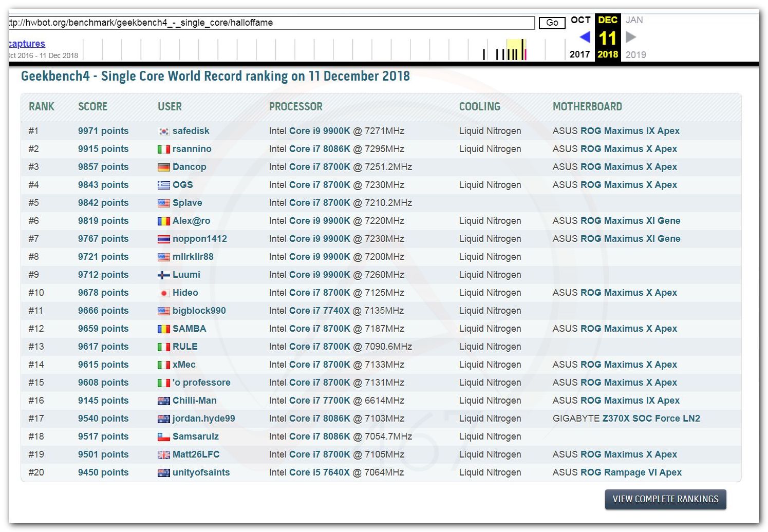Viewport: 768px width, 532px height.
Task: Click the Japanese flag next to Hideo
Action: click(163, 293)
